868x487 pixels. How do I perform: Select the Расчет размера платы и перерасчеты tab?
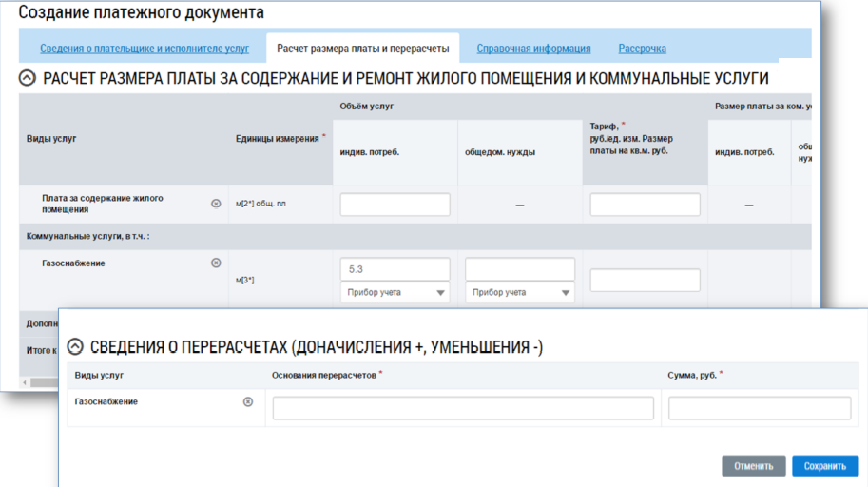pos(362,49)
